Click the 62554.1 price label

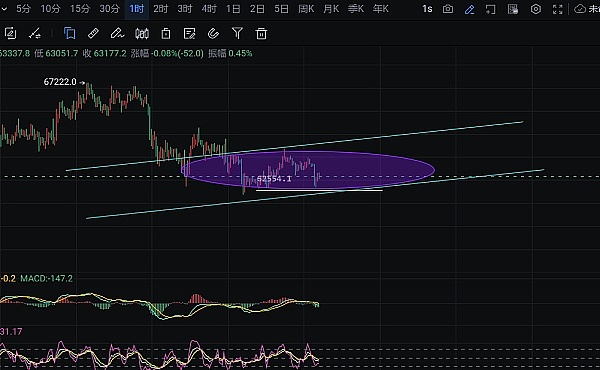pyautogui.click(x=274, y=179)
